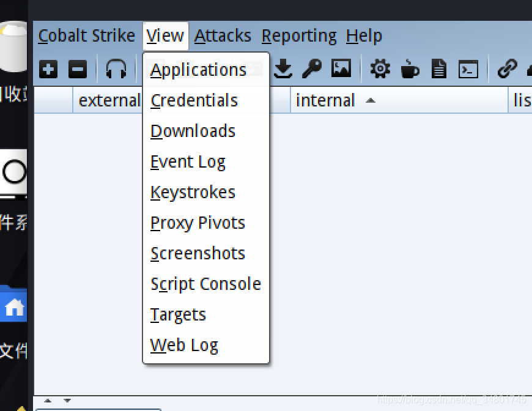
Task: Click the New Connection plus icon
Action: coord(48,69)
